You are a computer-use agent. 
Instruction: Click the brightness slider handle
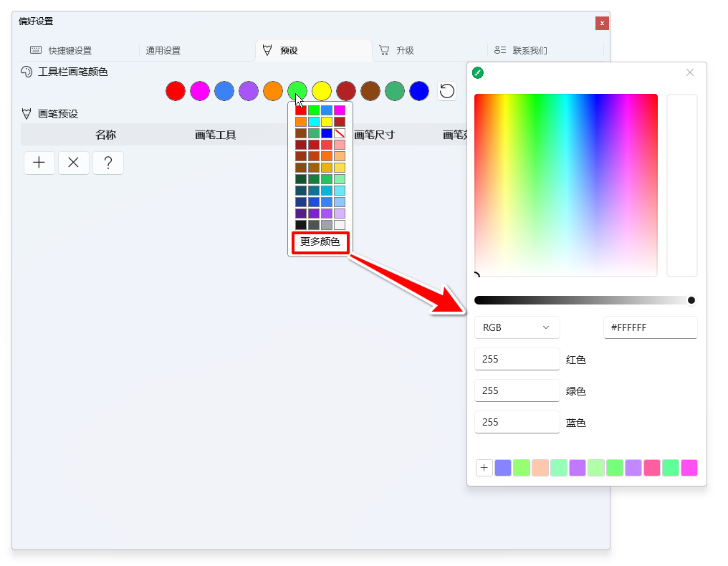(691, 300)
